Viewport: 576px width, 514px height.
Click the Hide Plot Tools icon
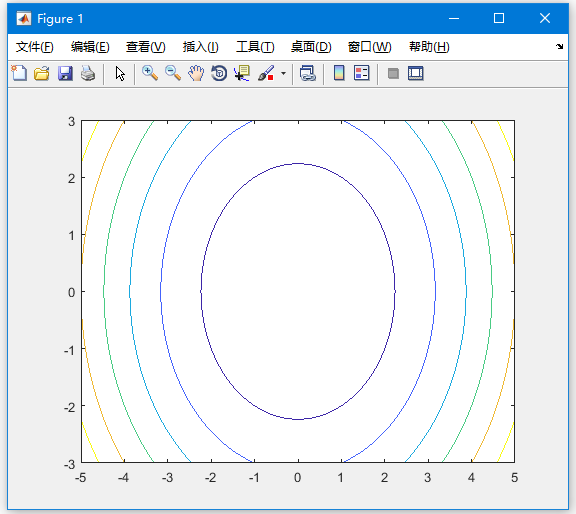click(393, 73)
